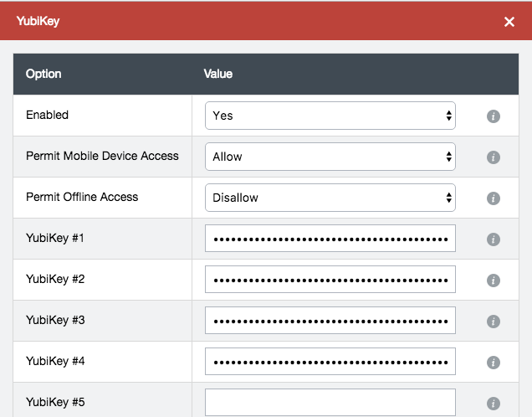
Task: Show help icon for YubiKey #3
Action: (494, 322)
